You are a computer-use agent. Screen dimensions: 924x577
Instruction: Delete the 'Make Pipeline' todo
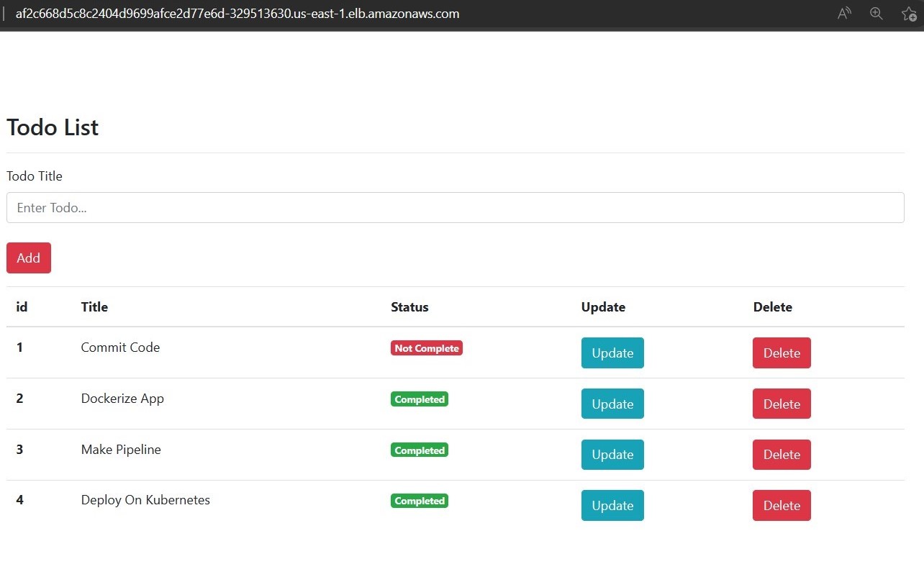tap(781, 454)
